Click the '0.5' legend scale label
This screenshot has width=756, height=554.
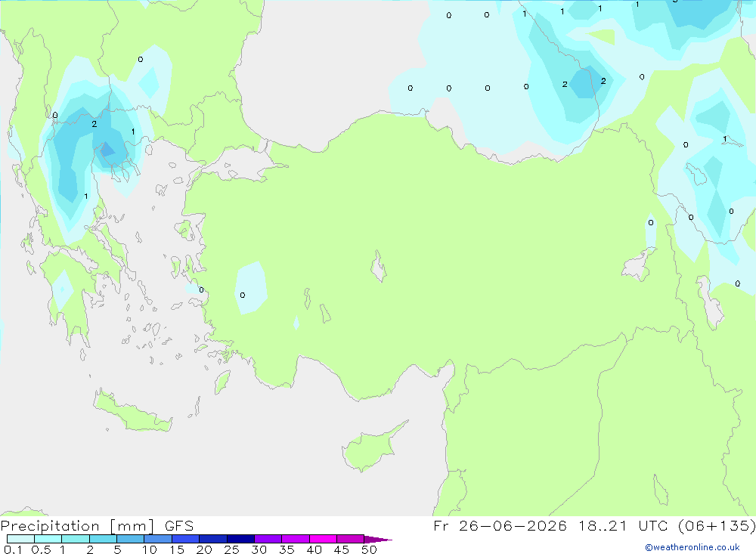pos(41,549)
